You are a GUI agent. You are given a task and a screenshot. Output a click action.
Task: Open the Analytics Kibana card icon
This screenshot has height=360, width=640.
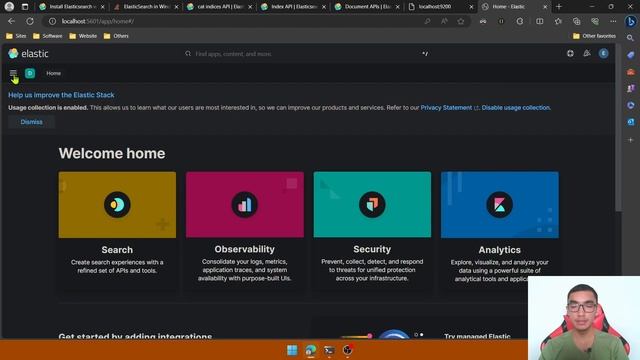(x=500, y=204)
